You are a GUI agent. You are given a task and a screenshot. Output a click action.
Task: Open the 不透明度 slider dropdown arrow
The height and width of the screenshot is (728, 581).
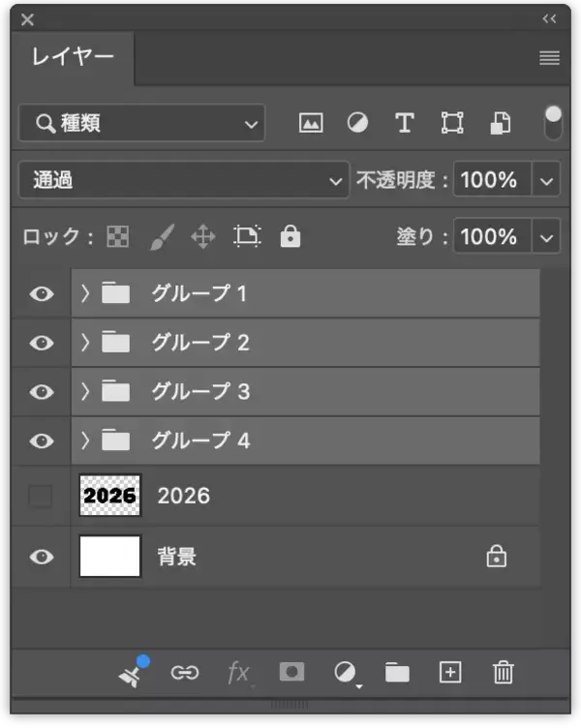546,180
